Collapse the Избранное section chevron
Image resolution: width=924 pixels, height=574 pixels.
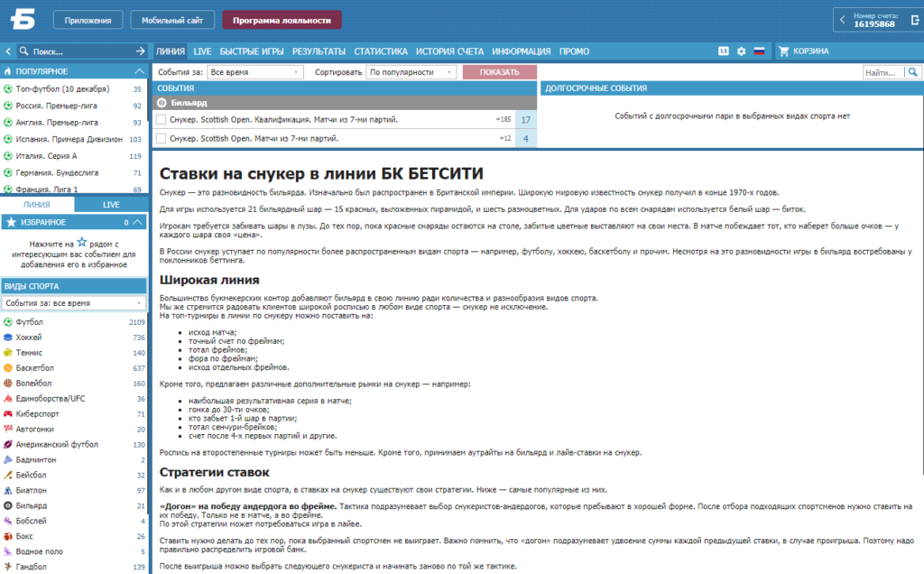[137, 222]
